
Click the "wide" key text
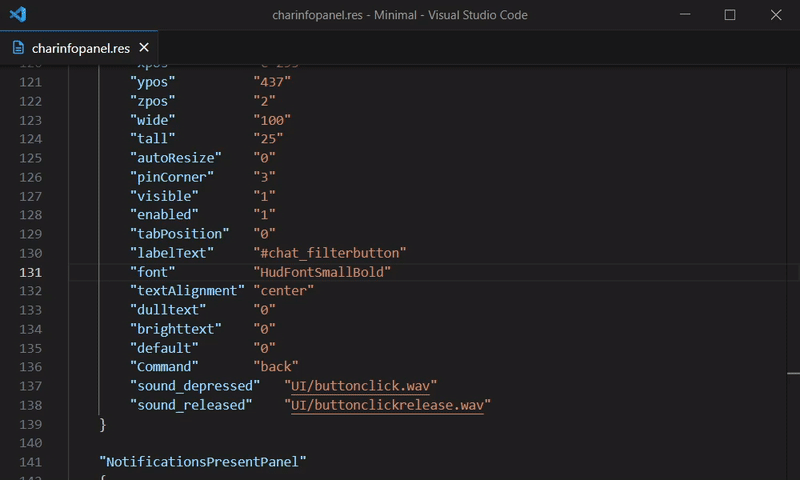(x=153, y=120)
